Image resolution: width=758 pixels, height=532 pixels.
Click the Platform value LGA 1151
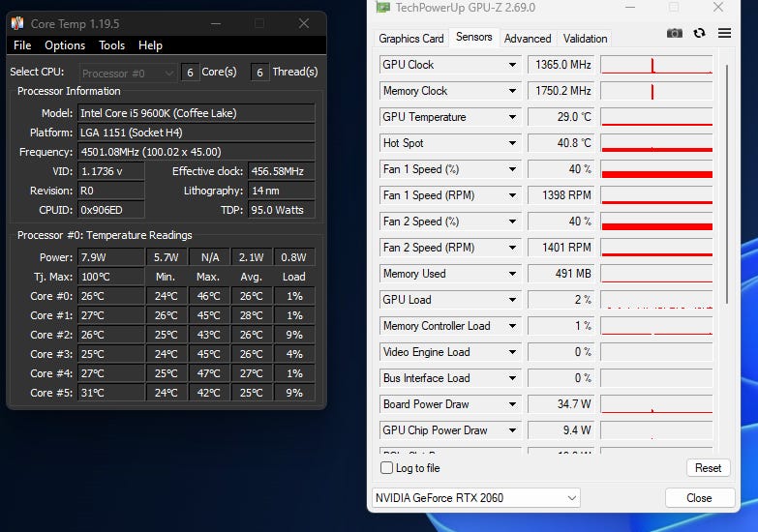tap(197, 133)
